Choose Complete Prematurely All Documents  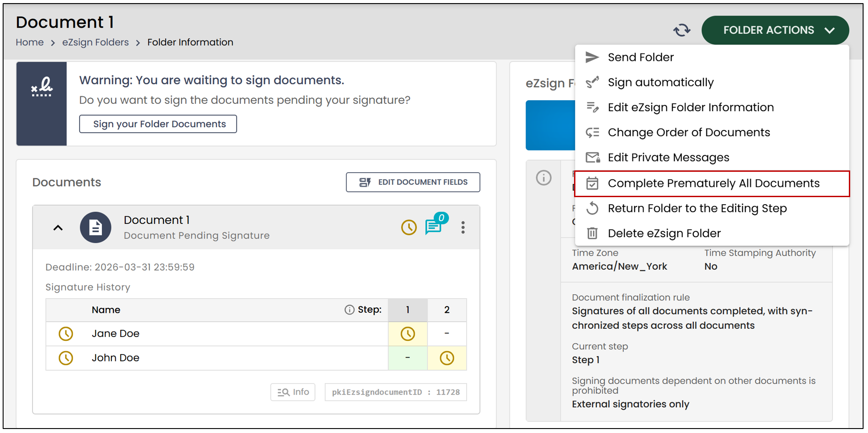click(712, 183)
